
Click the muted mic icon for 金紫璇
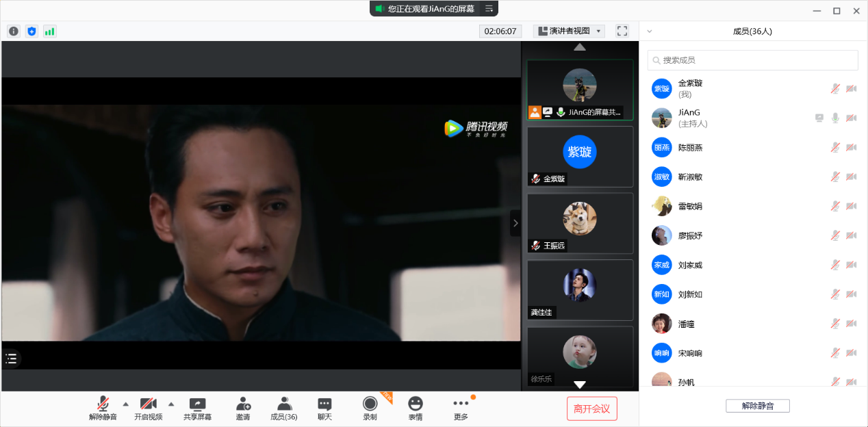point(835,88)
